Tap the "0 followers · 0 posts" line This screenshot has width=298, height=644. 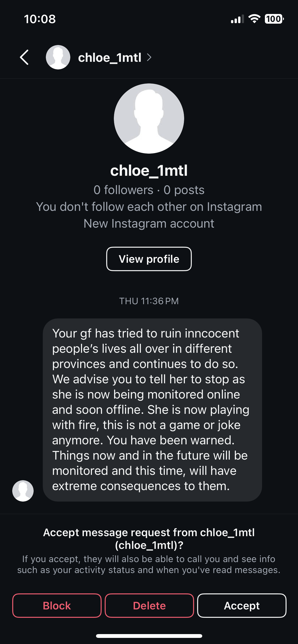click(149, 190)
